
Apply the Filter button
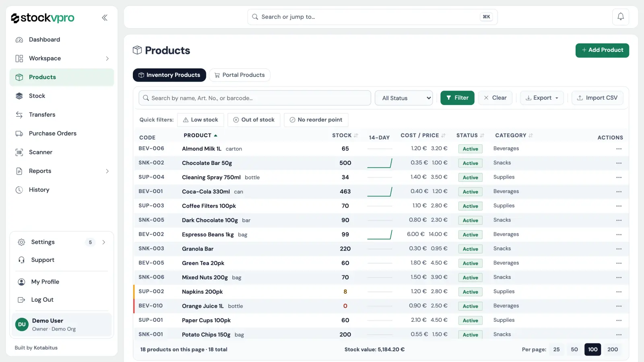[457, 98]
